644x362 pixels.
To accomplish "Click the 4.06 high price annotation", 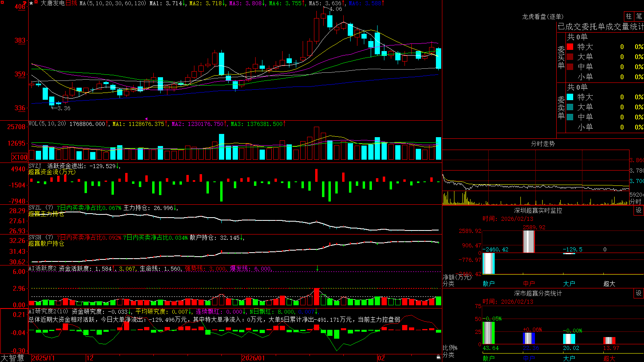I will 336,9.
